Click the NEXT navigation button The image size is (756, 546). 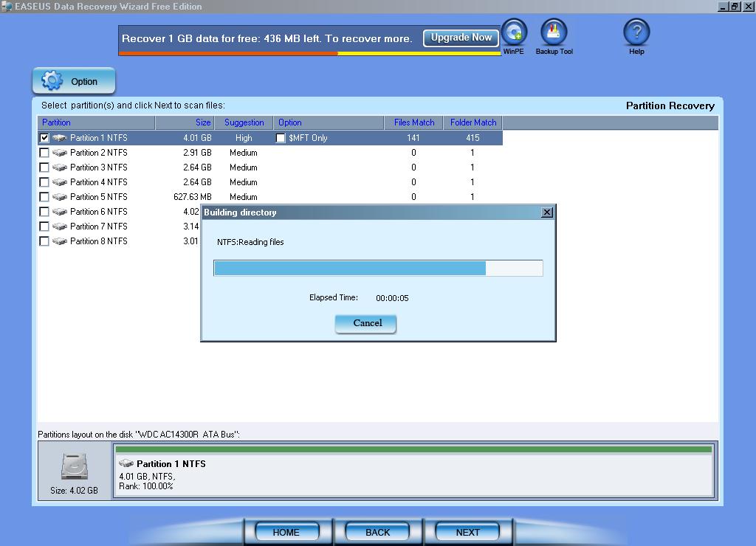(x=467, y=532)
